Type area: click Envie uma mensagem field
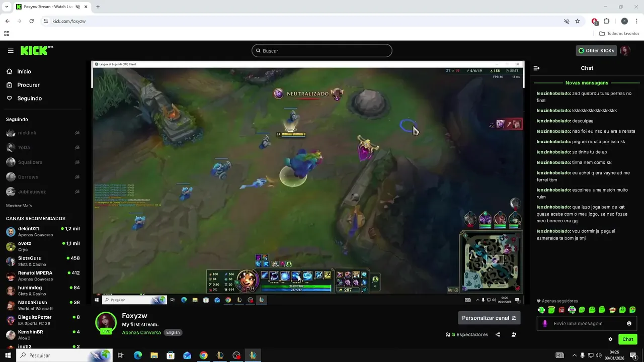This screenshot has height=362, width=644. tap(587, 323)
